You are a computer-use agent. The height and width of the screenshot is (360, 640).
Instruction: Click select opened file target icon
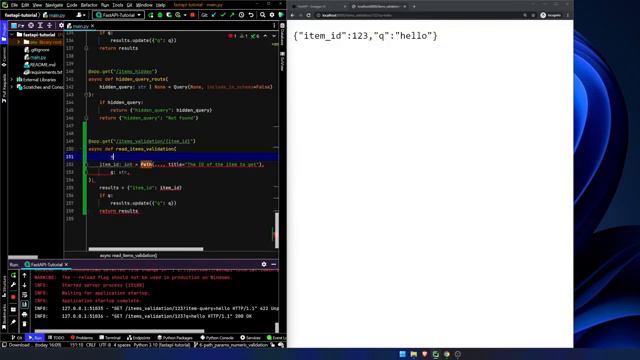[31, 25]
